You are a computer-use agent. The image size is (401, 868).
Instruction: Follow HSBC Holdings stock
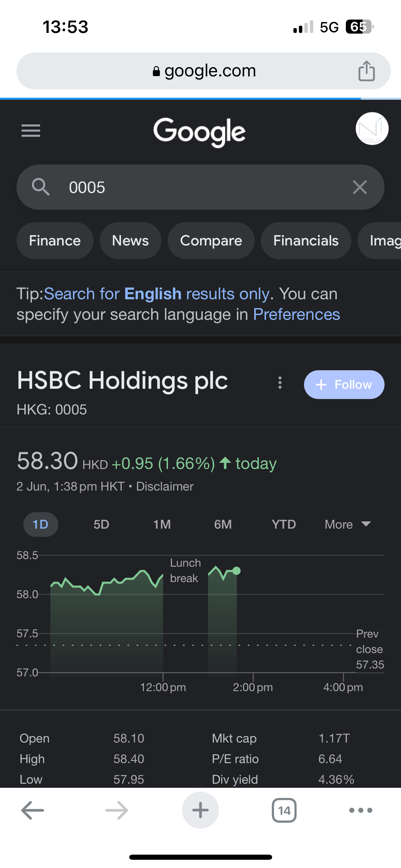[344, 385]
